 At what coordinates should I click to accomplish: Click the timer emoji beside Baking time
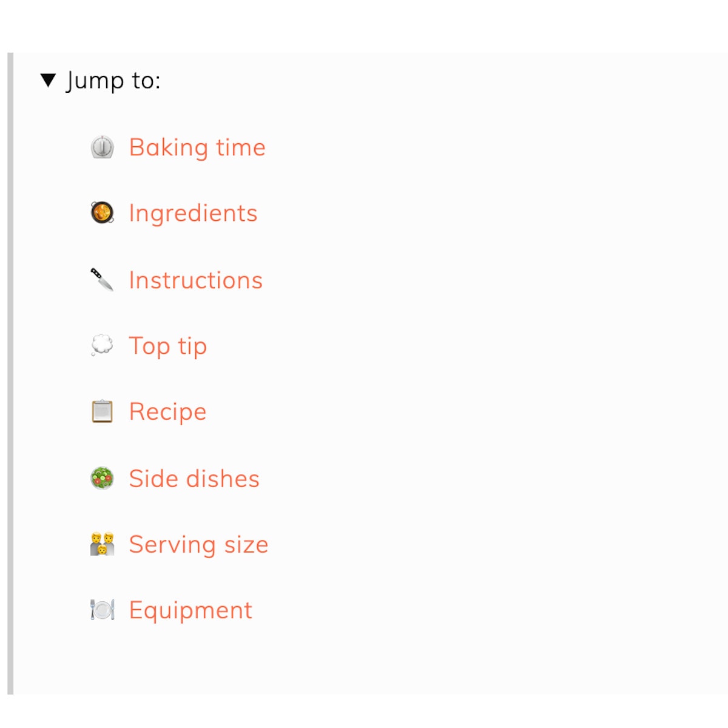coord(102,147)
